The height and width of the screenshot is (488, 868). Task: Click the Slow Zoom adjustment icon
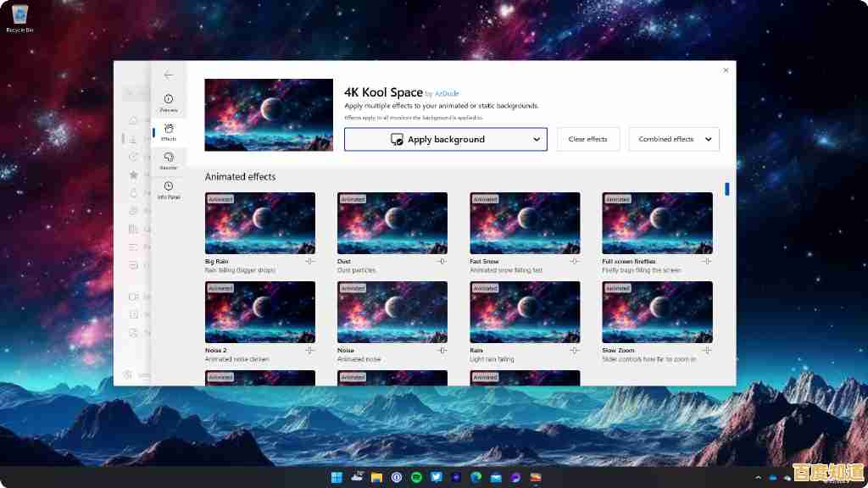pyautogui.click(x=706, y=350)
